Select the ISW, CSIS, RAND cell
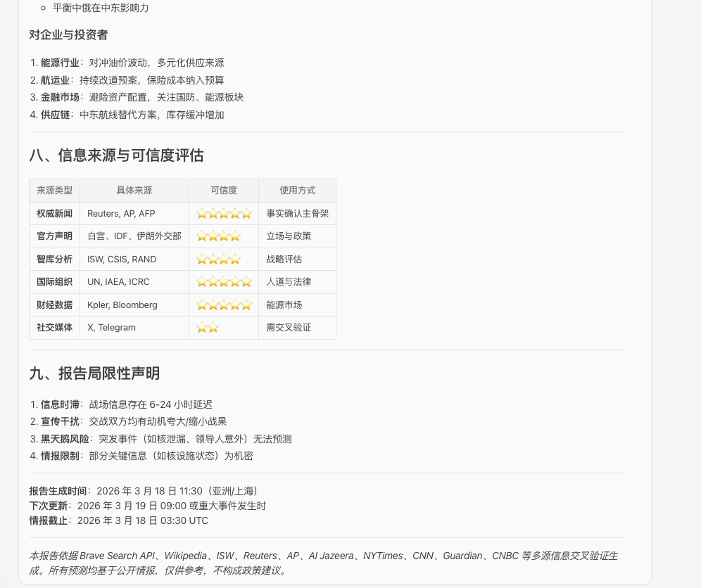This screenshot has height=588, width=701. click(122, 259)
